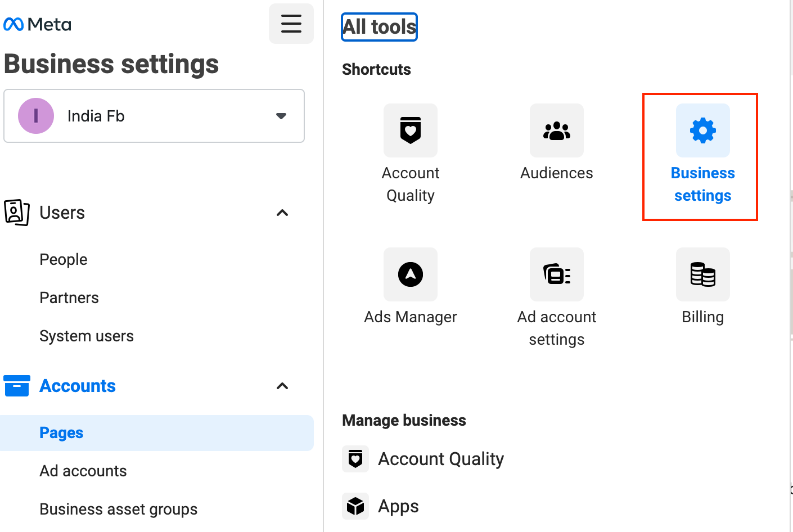Open the Account Quality shortcut icon
793x532 pixels.
pos(411,130)
